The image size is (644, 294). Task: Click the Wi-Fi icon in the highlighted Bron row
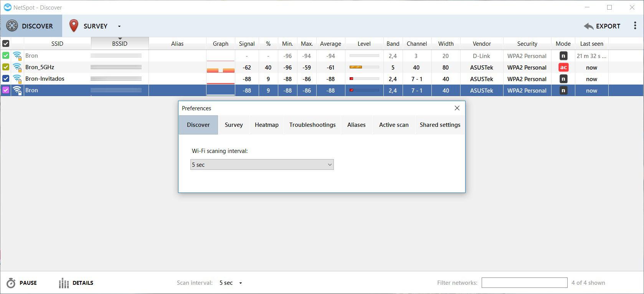coord(17,91)
